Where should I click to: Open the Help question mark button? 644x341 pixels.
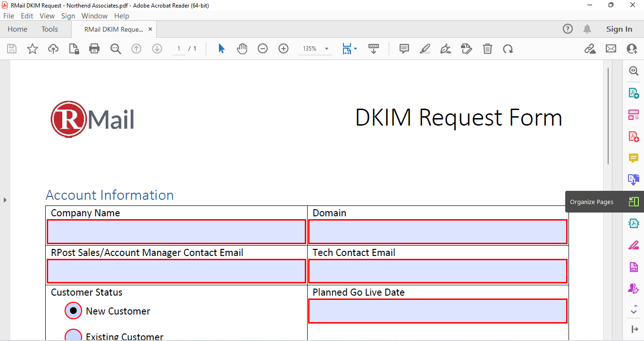(x=568, y=29)
